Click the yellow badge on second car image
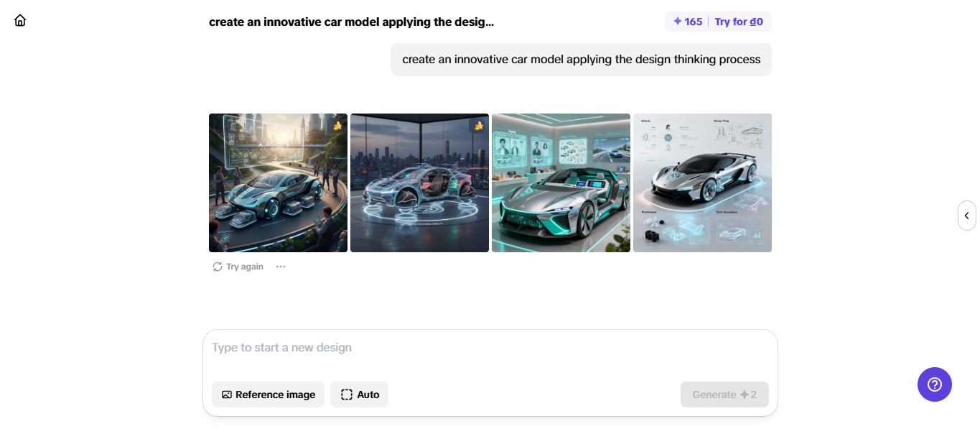 (x=479, y=126)
